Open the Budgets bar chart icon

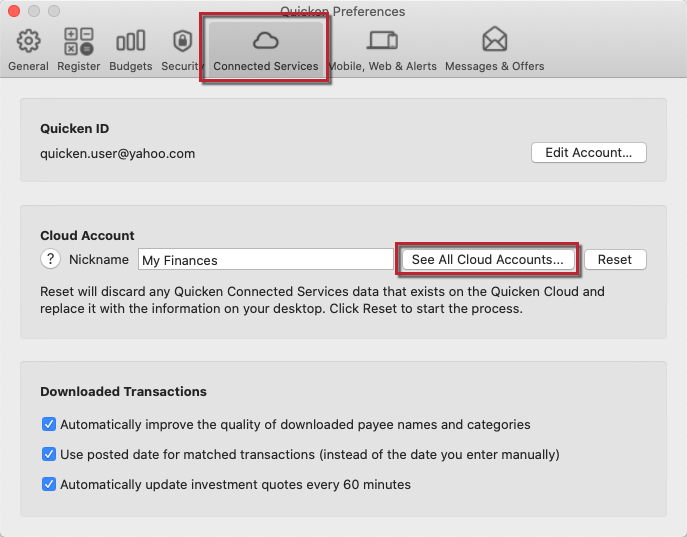131,40
